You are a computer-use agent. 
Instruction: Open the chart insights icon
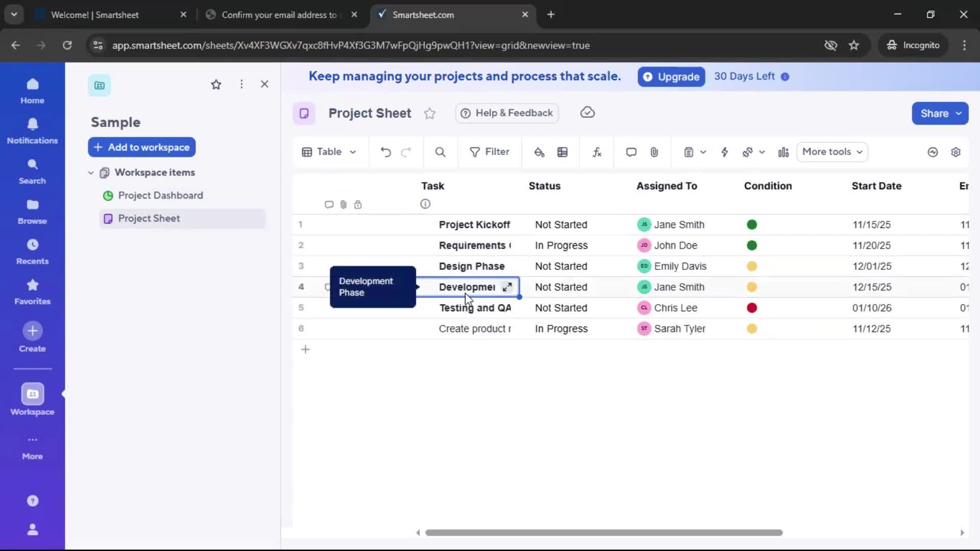784,152
